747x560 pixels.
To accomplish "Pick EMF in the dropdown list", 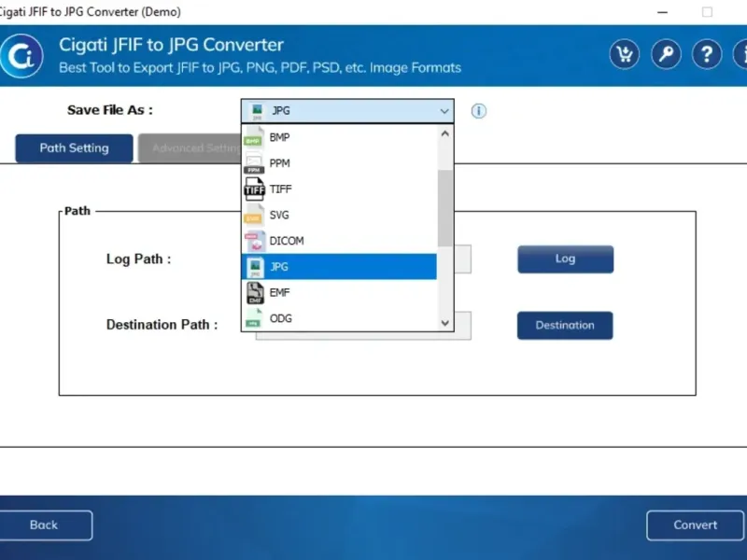I will coord(339,292).
